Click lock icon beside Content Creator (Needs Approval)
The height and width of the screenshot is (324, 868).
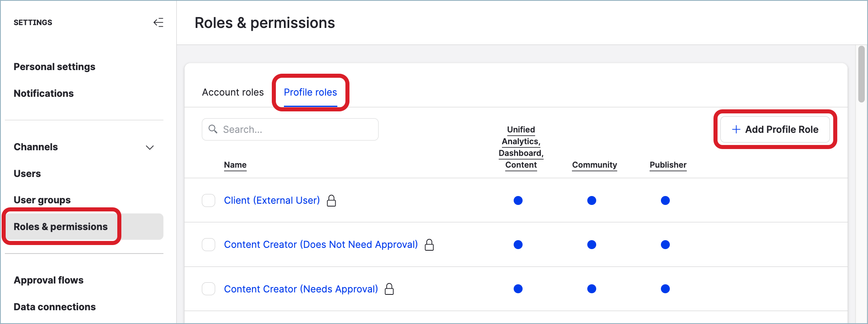[x=389, y=289]
